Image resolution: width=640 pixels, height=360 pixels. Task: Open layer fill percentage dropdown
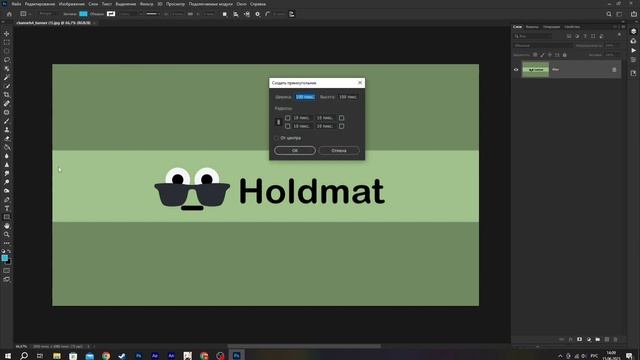click(612, 55)
